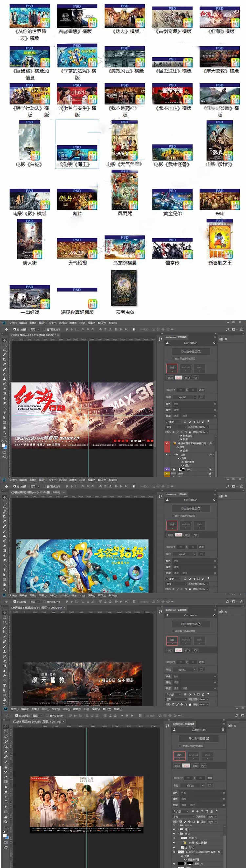Select the iOS platform button in 功夫 Cutterman panel
This screenshot has width=246, height=868.
click(x=179, y=755)
